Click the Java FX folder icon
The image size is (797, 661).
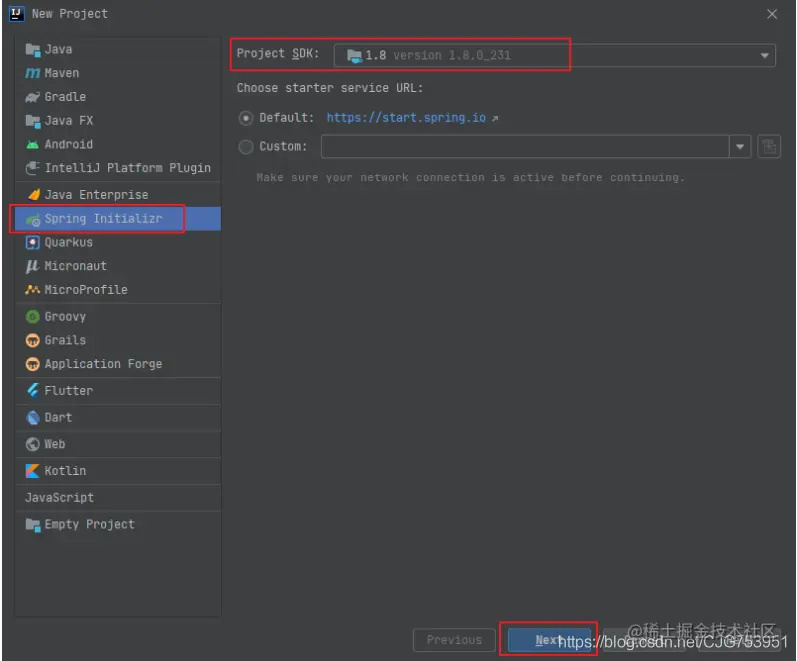point(33,121)
